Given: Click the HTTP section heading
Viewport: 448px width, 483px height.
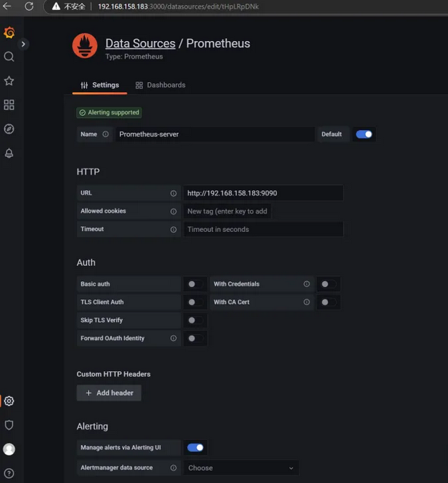Looking at the screenshot, I should [88, 172].
